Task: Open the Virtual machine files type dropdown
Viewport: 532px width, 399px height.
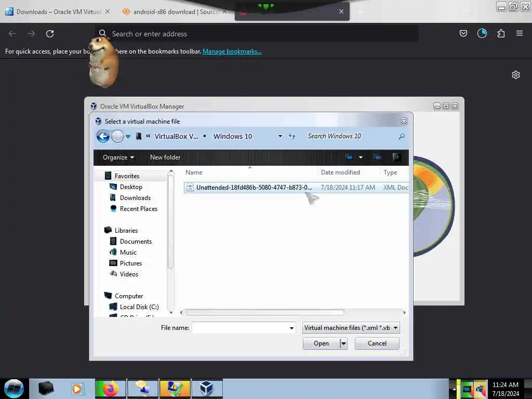Action: 351,328
